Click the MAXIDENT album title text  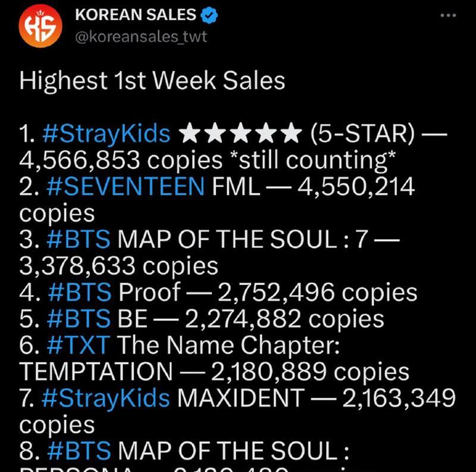point(241,398)
